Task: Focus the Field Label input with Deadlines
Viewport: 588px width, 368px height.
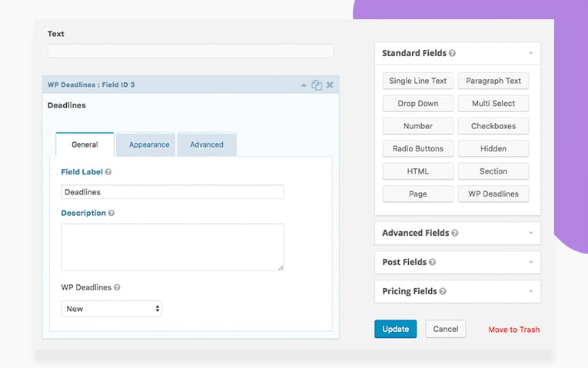Action: coord(172,192)
